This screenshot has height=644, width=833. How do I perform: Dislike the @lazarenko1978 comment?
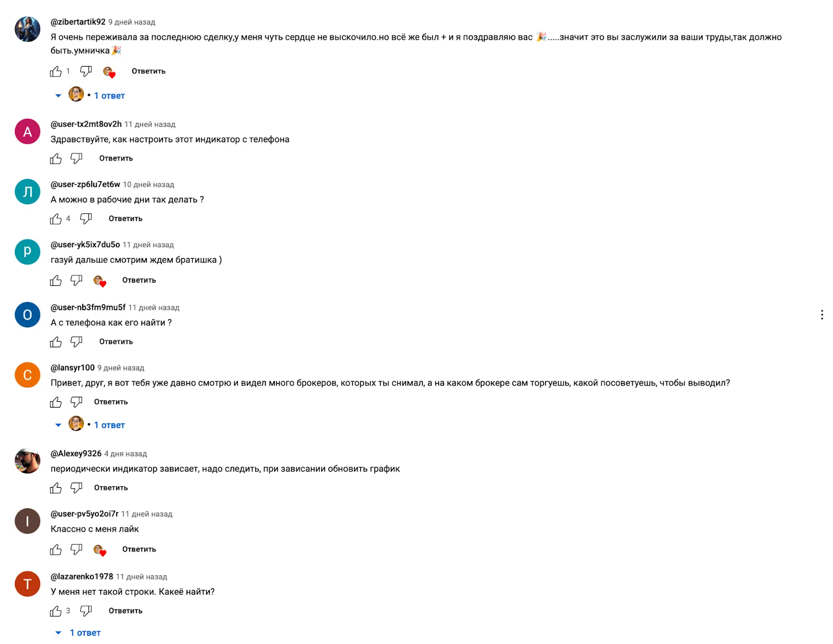coord(86,611)
